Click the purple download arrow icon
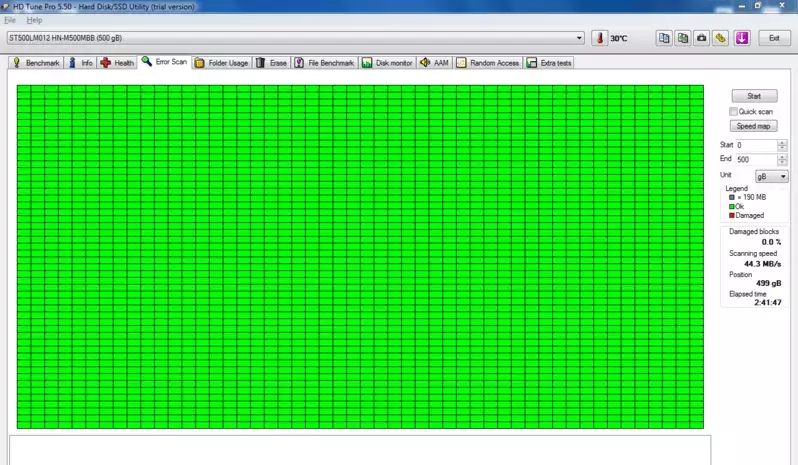This screenshot has width=798, height=465. [742, 38]
